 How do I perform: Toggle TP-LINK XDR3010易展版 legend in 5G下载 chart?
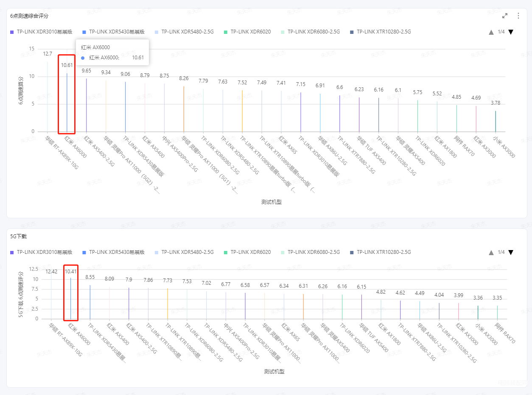42,252
